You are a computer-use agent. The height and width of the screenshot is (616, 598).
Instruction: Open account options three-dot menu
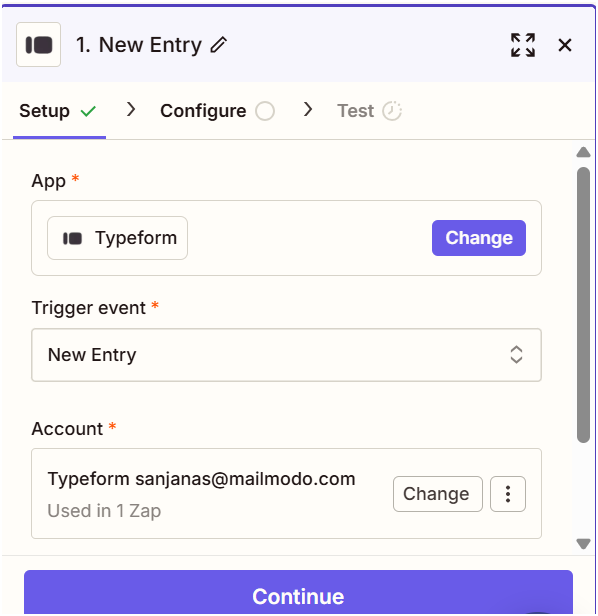point(508,494)
